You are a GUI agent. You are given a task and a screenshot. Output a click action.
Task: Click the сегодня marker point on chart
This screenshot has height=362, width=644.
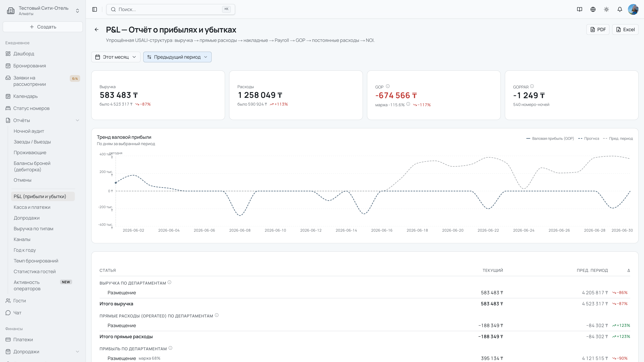click(x=116, y=183)
